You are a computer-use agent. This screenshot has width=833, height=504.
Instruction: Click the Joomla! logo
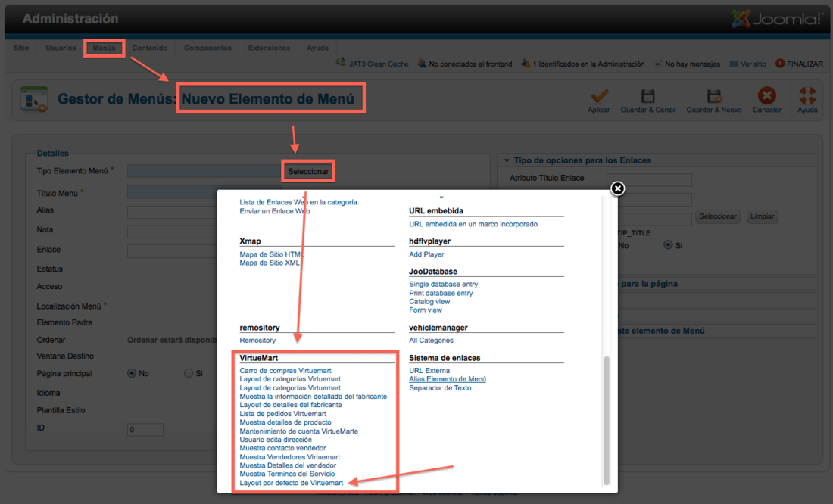(777, 19)
